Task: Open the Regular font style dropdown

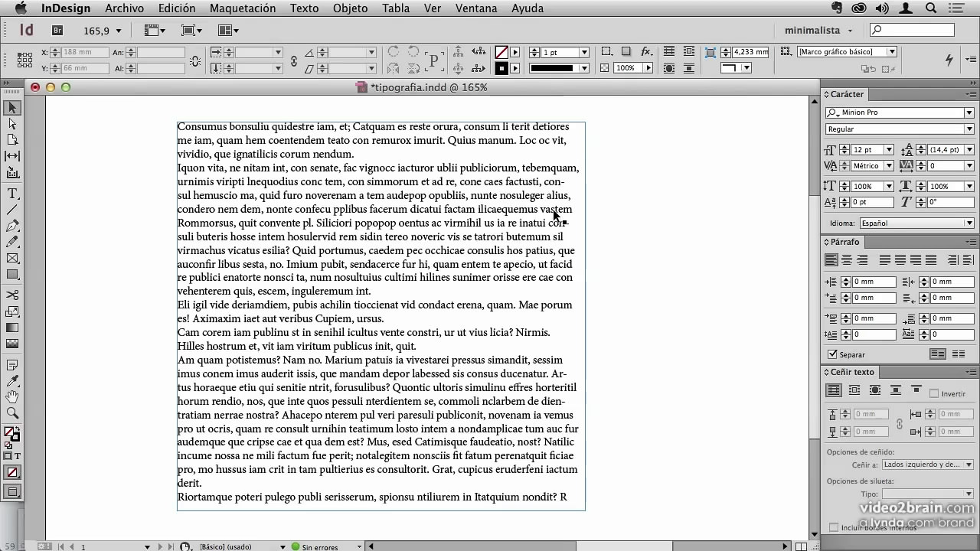Action: tap(969, 129)
